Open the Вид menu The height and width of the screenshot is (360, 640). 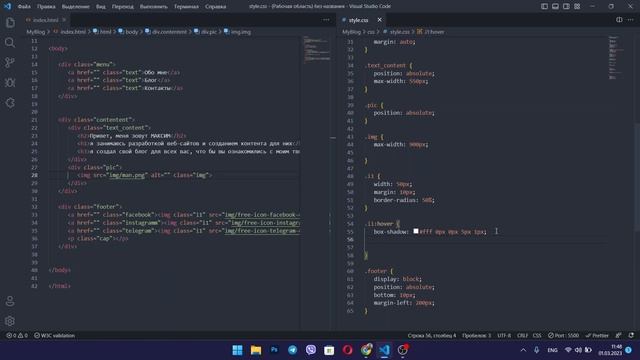tap(100, 7)
